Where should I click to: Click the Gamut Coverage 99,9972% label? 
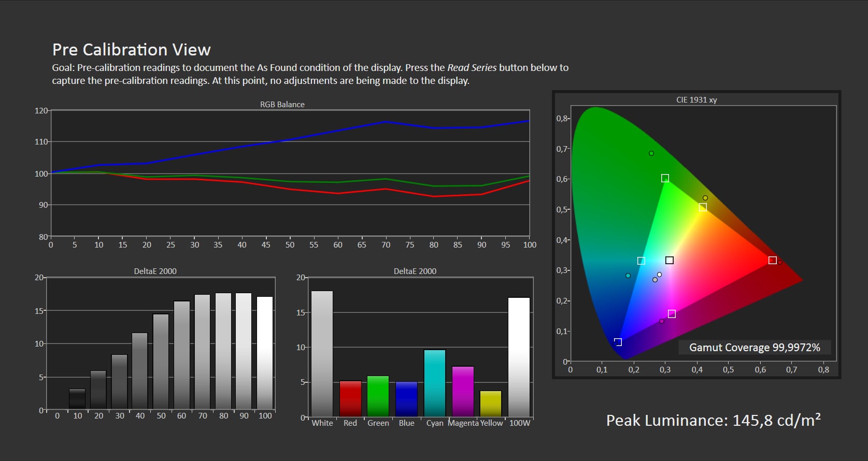coord(754,348)
